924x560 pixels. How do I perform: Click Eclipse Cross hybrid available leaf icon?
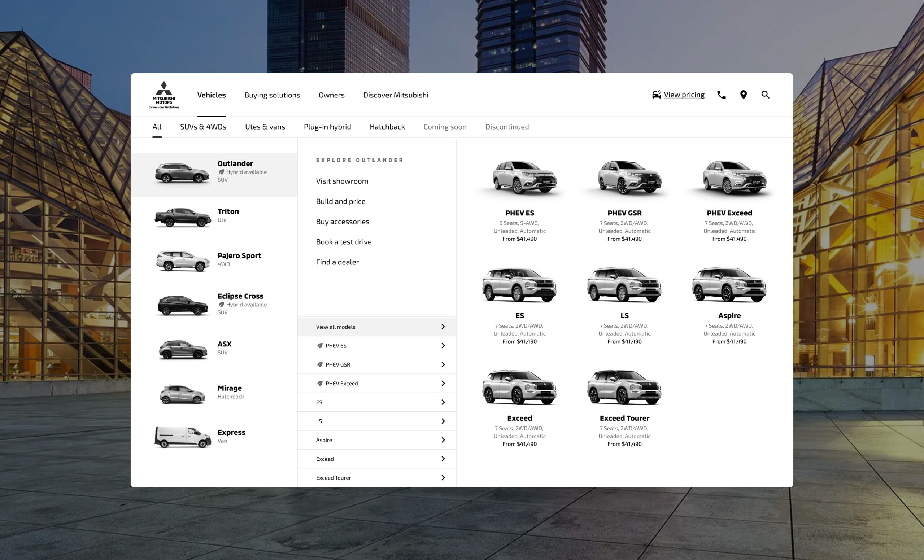[221, 305]
